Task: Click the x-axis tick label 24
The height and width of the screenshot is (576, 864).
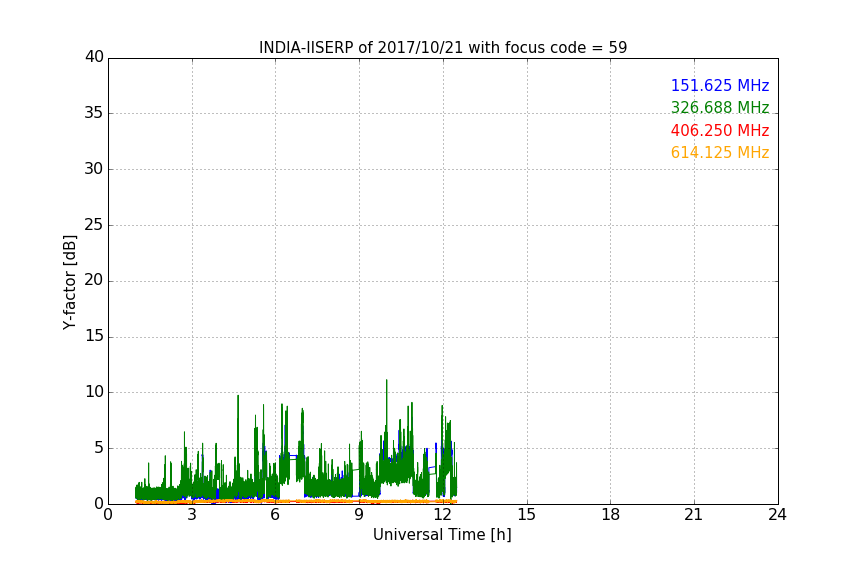Action: point(777,515)
